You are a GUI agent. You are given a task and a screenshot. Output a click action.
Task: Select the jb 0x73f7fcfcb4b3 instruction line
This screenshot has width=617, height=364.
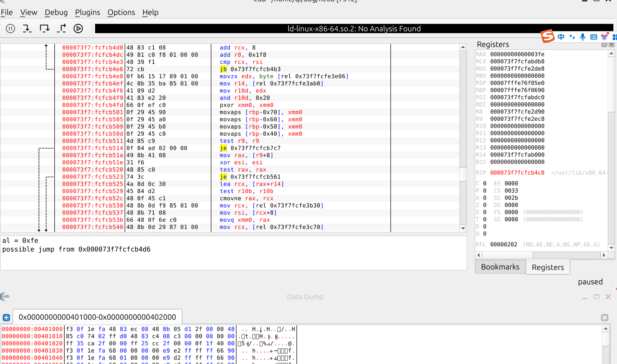click(x=251, y=69)
